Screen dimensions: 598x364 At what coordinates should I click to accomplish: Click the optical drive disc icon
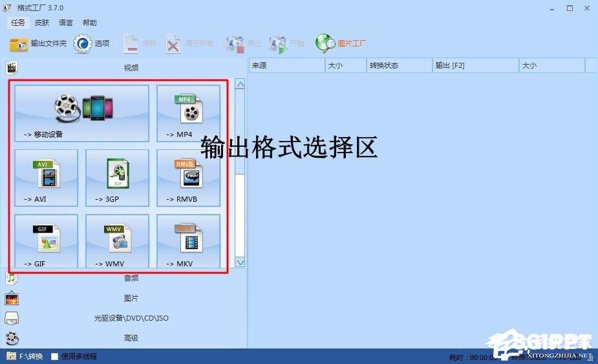[x=12, y=318]
